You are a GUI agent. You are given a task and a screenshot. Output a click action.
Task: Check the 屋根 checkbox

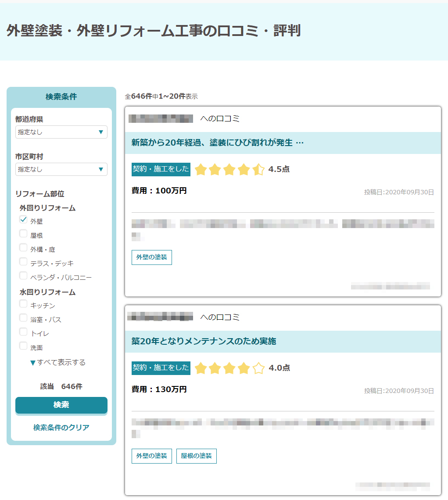tap(24, 234)
